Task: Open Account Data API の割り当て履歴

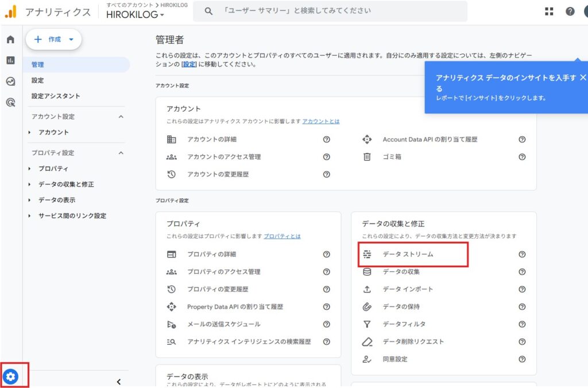Action: pyautogui.click(x=430, y=139)
